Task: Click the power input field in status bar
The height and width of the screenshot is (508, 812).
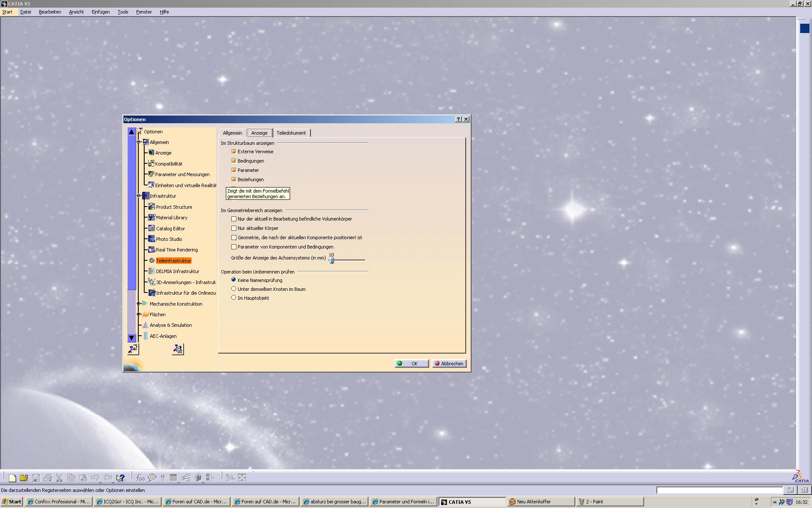Action: tap(719, 490)
